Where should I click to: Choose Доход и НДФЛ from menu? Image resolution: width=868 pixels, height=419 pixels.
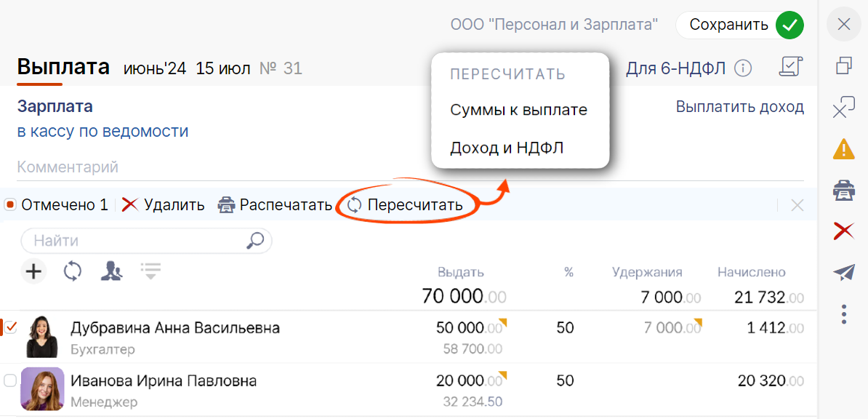507,148
